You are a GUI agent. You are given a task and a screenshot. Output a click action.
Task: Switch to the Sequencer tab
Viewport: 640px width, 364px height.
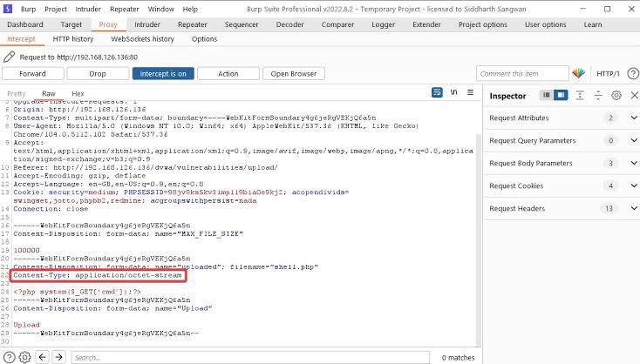[x=242, y=24]
